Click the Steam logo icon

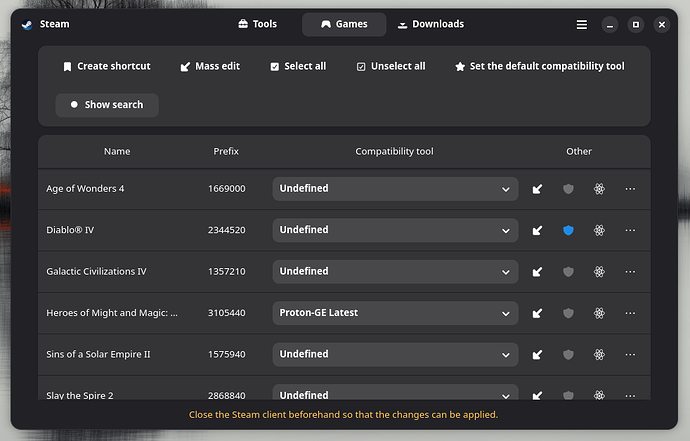[x=27, y=25]
